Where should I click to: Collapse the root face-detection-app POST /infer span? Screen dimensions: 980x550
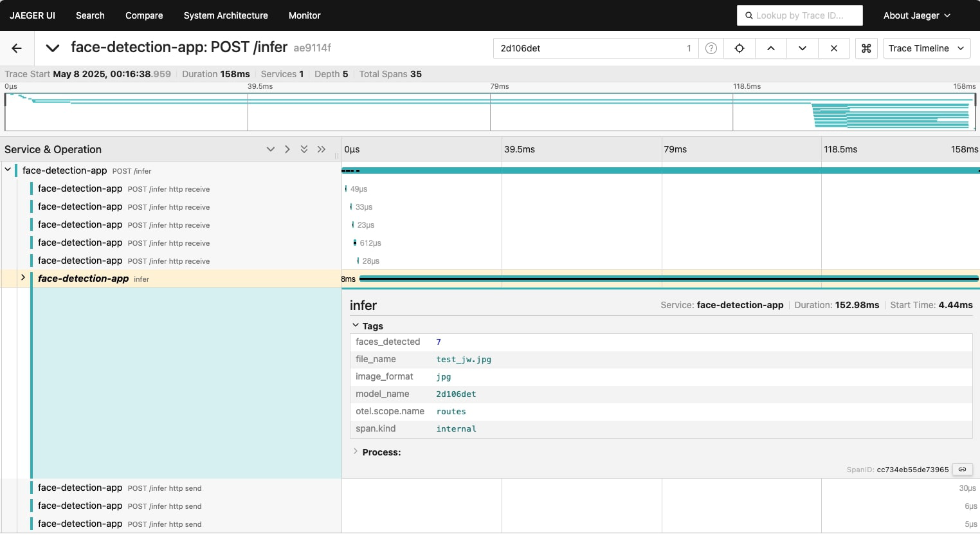pos(8,170)
